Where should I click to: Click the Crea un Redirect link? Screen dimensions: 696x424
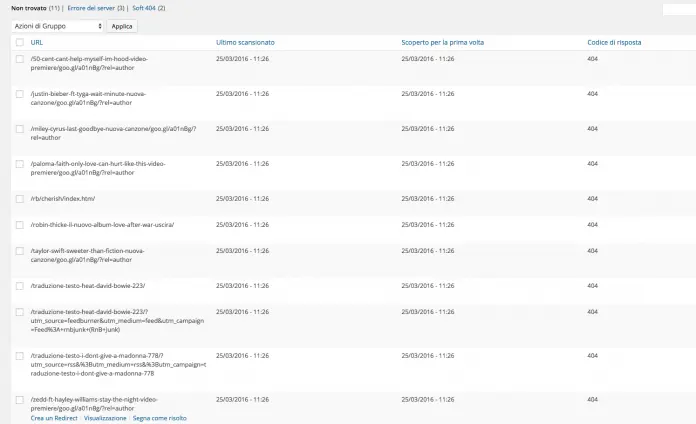pyautogui.click(x=54, y=418)
